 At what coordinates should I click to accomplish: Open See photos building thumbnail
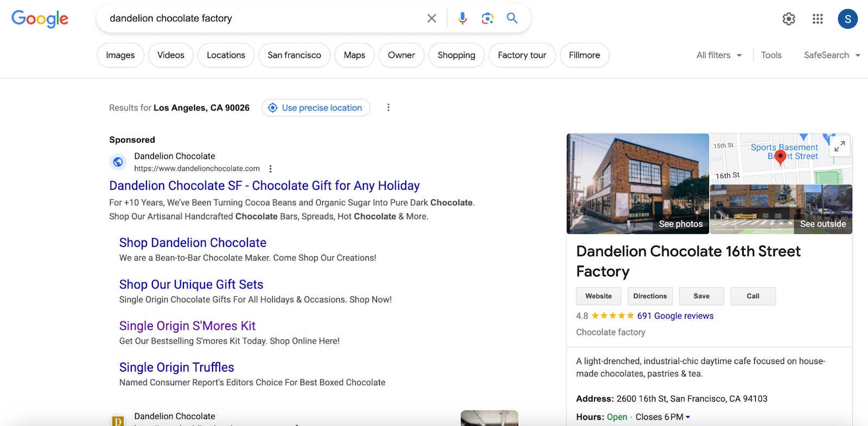coord(638,184)
